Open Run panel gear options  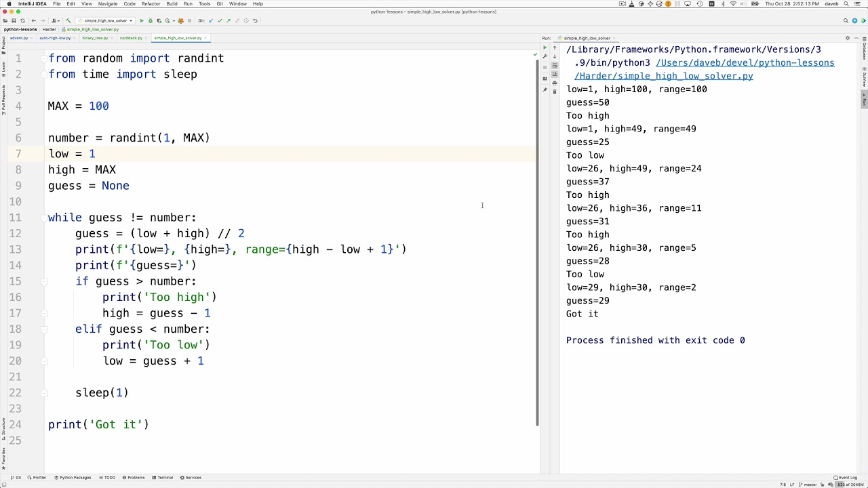848,38
